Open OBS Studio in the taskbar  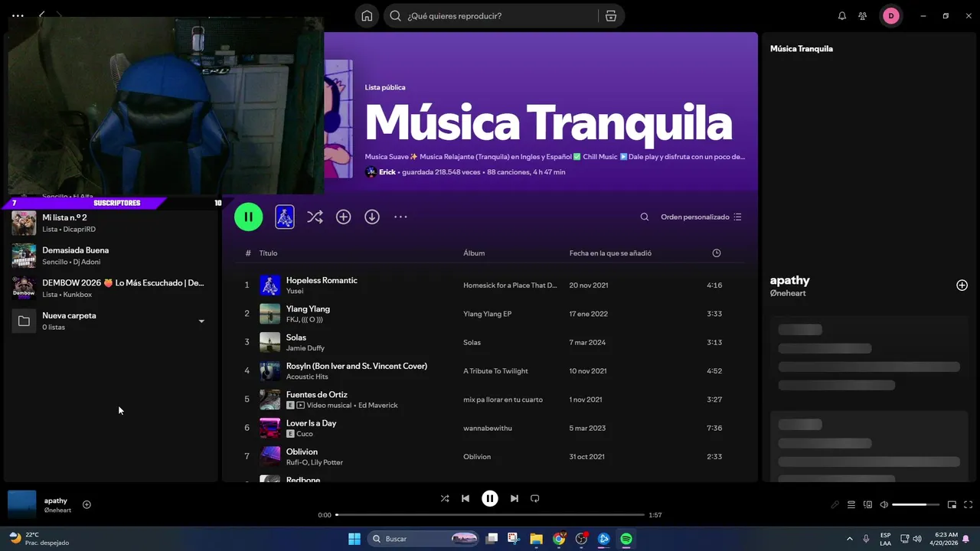coord(581,539)
